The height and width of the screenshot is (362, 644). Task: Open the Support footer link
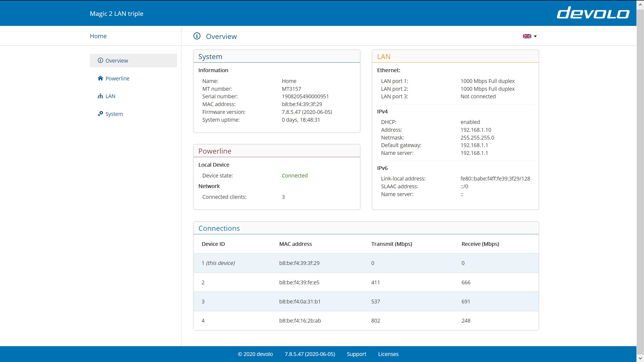click(x=356, y=354)
